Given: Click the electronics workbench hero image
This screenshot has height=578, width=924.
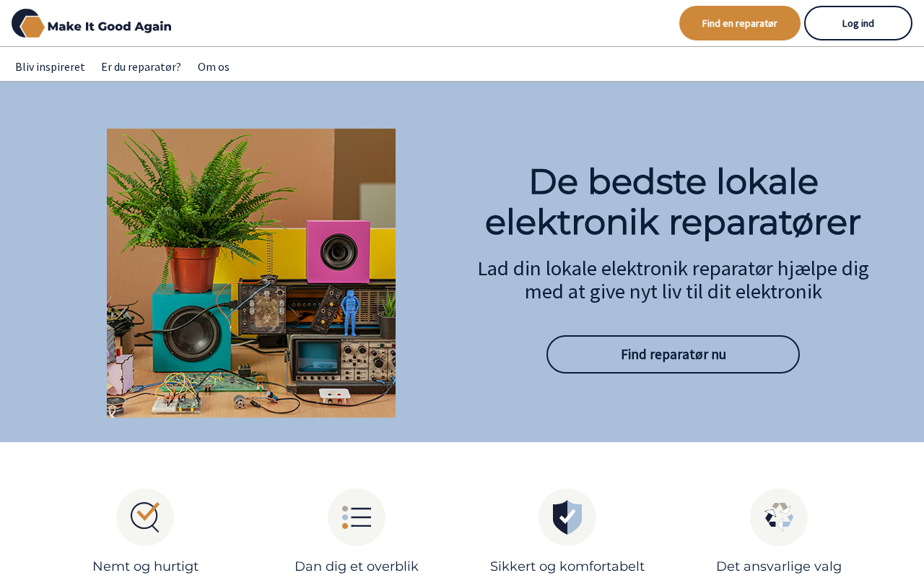Looking at the screenshot, I should click(251, 273).
